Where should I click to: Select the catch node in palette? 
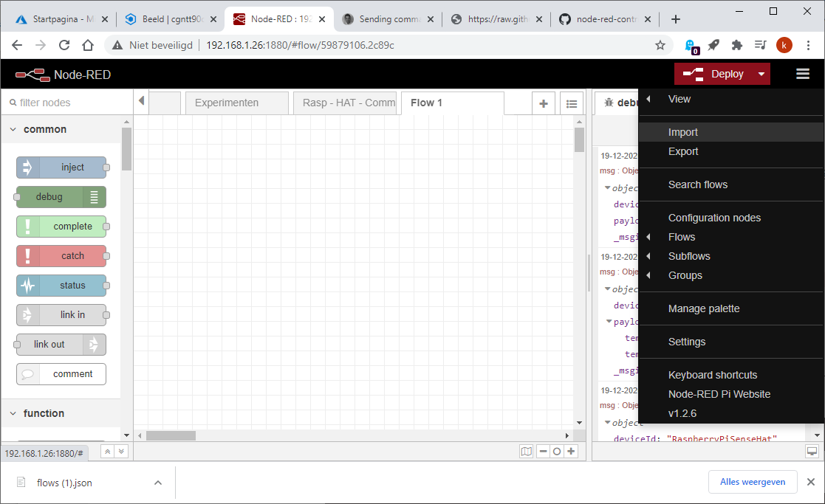point(61,255)
